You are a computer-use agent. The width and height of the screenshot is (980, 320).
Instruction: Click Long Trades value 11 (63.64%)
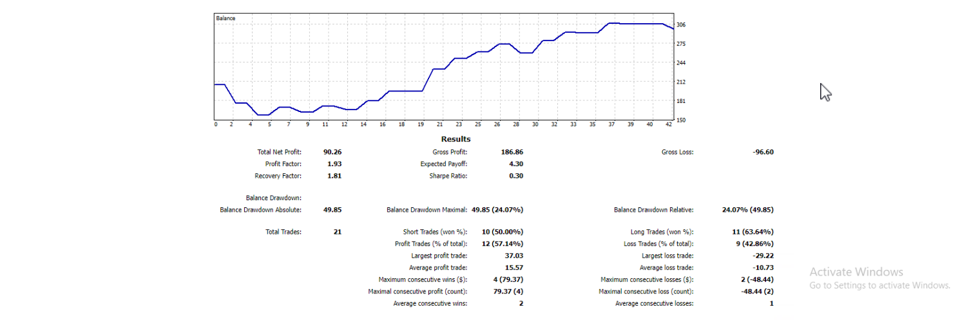point(753,232)
